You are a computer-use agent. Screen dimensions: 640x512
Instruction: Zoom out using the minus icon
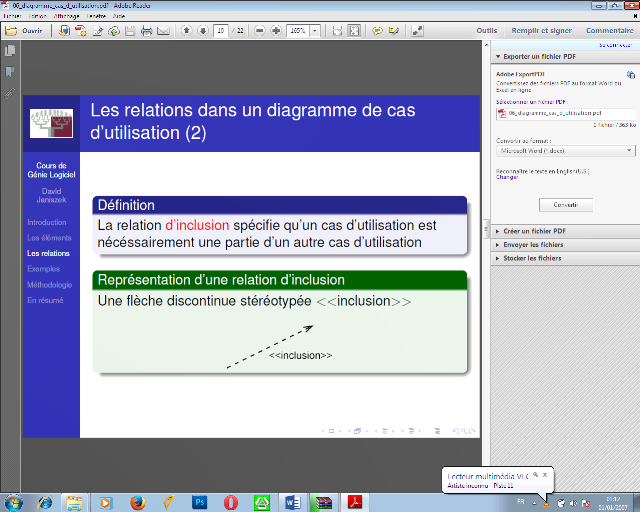click(260, 31)
